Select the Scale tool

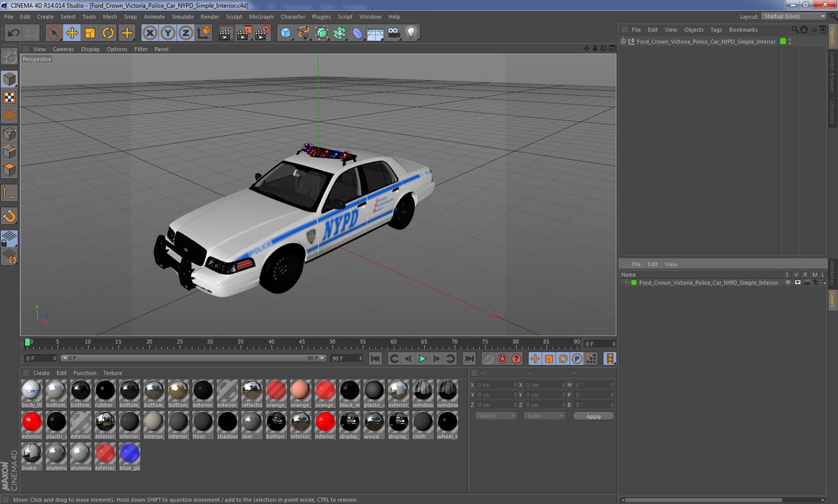coord(90,33)
